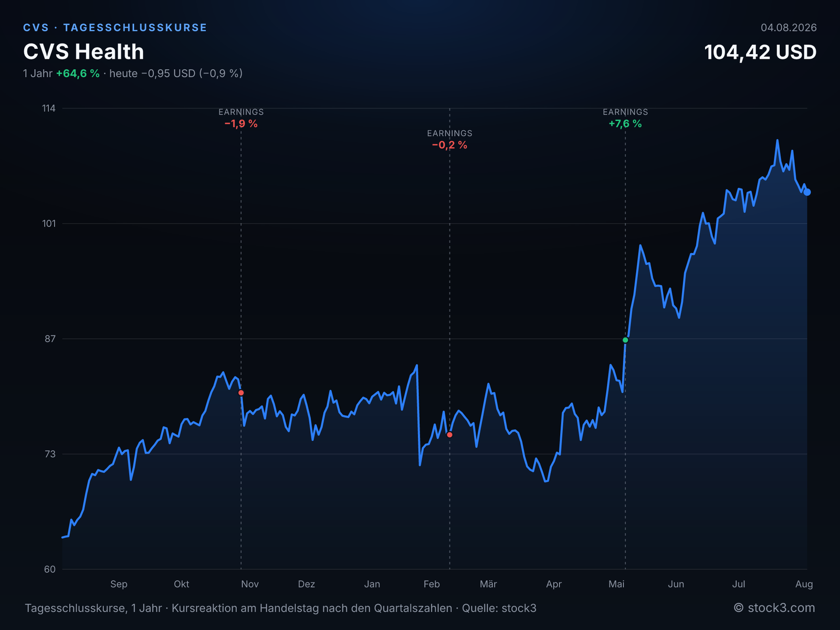Viewport: 840px width, 630px height.
Task: Click the x-axis month label 'Jun'
Action: tap(676, 584)
